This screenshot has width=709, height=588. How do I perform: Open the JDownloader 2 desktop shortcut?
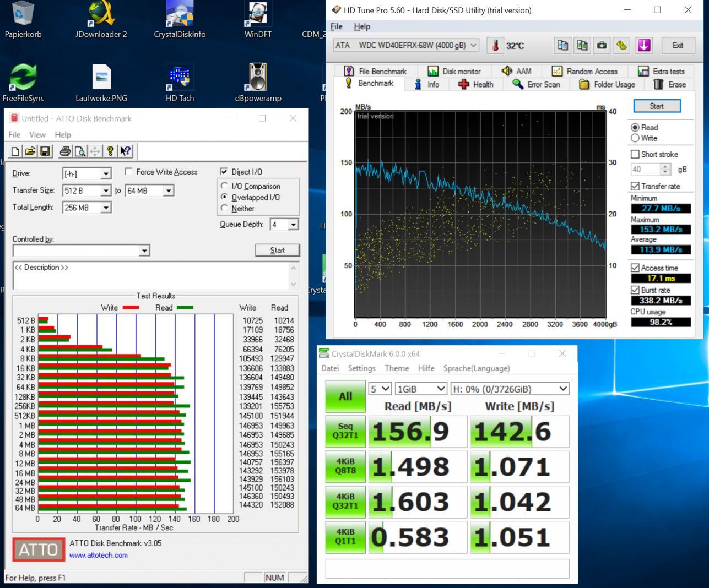point(101,20)
